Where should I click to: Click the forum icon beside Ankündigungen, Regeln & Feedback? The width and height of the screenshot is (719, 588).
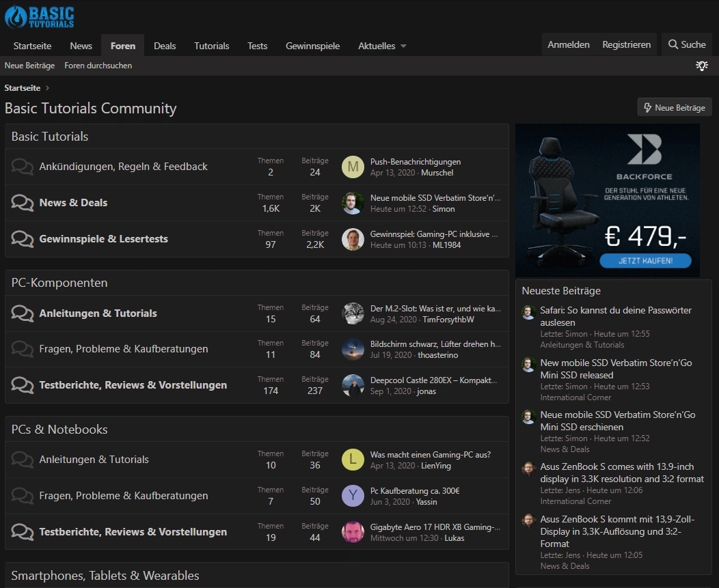[23, 167]
